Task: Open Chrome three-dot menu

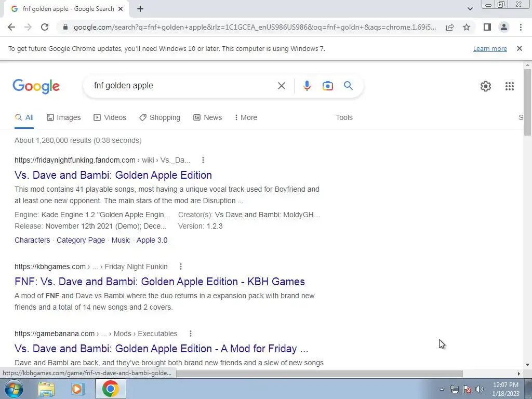Action: coord(521,27)
